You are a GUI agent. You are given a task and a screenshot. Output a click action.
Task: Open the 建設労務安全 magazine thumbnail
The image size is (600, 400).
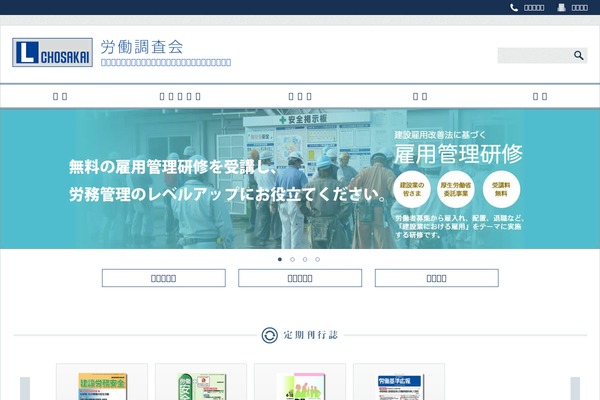(x=102, y=386)
